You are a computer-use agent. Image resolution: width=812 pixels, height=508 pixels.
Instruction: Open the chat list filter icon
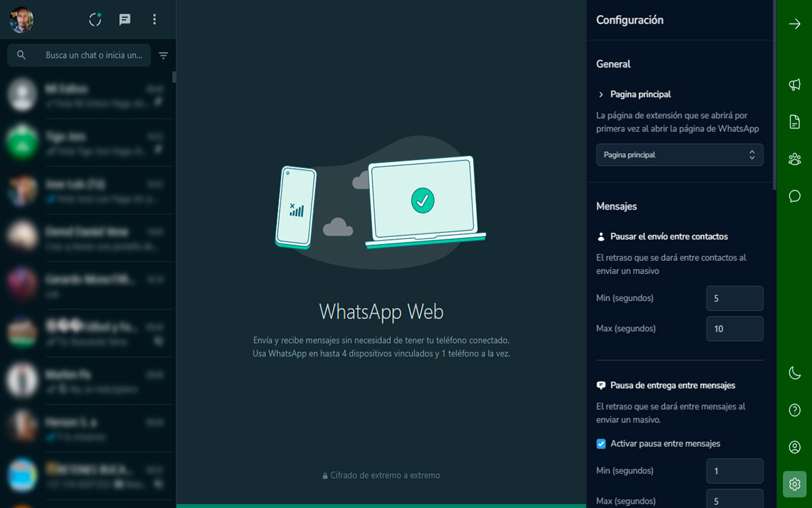coord(163,55)
